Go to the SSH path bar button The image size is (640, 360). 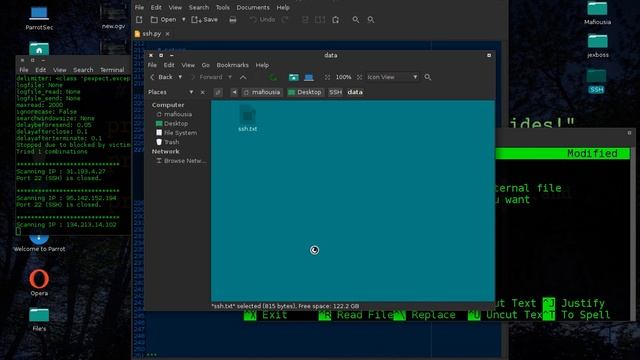coord(335,92)
